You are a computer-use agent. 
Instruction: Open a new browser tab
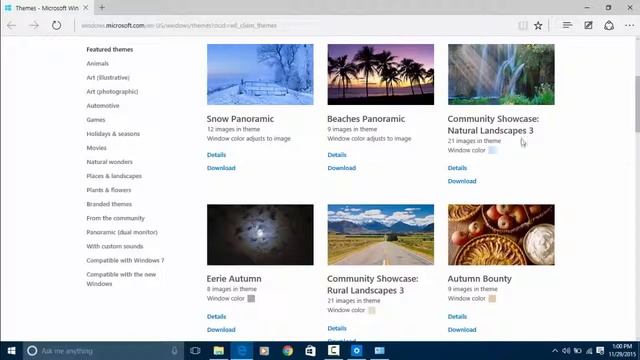pos(102,7)
